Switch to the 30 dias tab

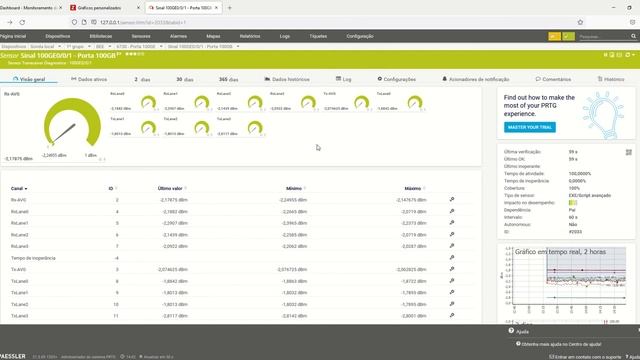tap(184, 79)
